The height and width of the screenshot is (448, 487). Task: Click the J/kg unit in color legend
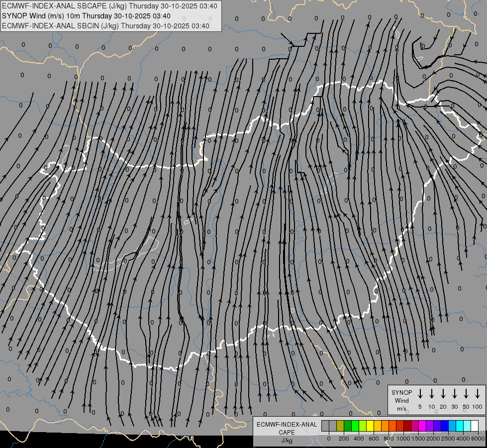click(x=287, y=440)
